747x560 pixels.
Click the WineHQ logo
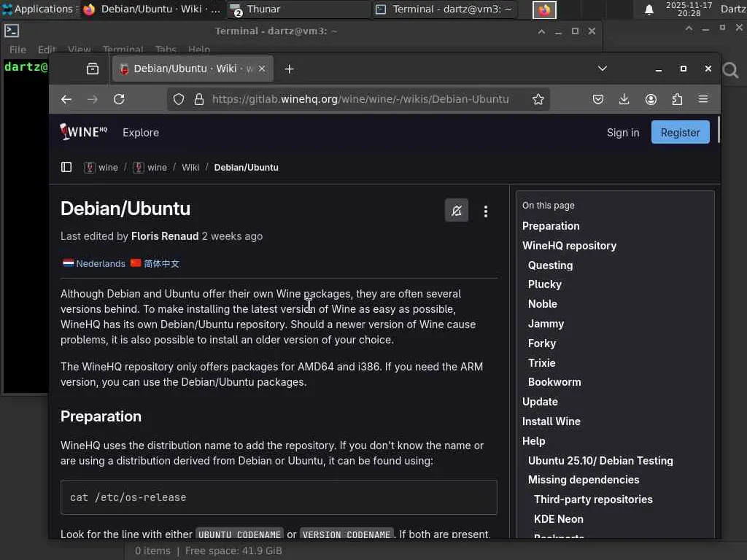click(x=84, y=131)
